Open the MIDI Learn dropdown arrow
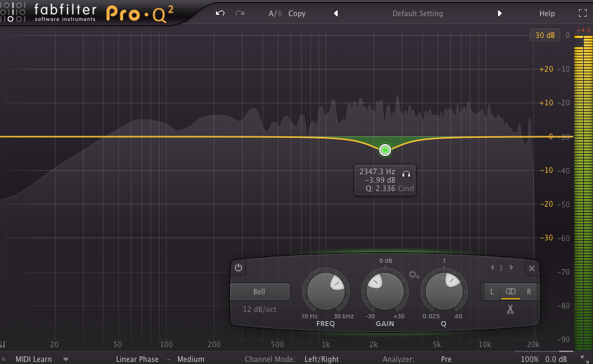 point(66,359)
